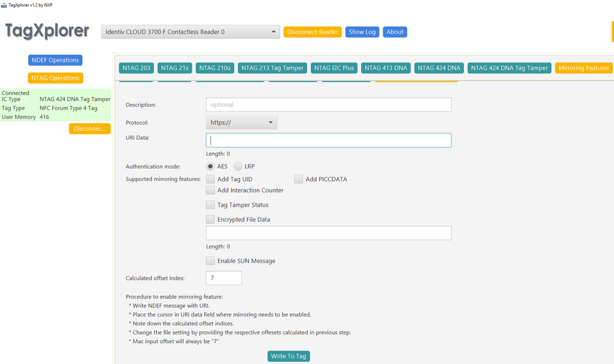The height and width of the screenshot is (364, 614).
Task: Click the TagXplorer app icon in title bar
Action: click(x=4, y=5)
